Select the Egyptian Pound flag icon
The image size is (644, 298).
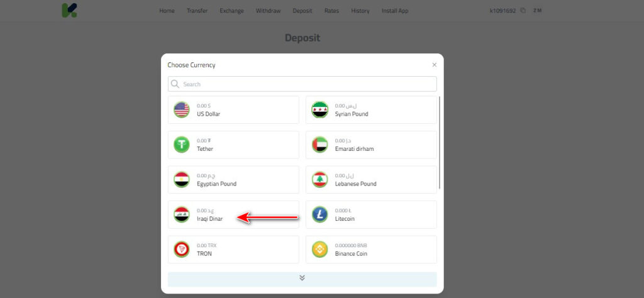[x=182, y=179]
